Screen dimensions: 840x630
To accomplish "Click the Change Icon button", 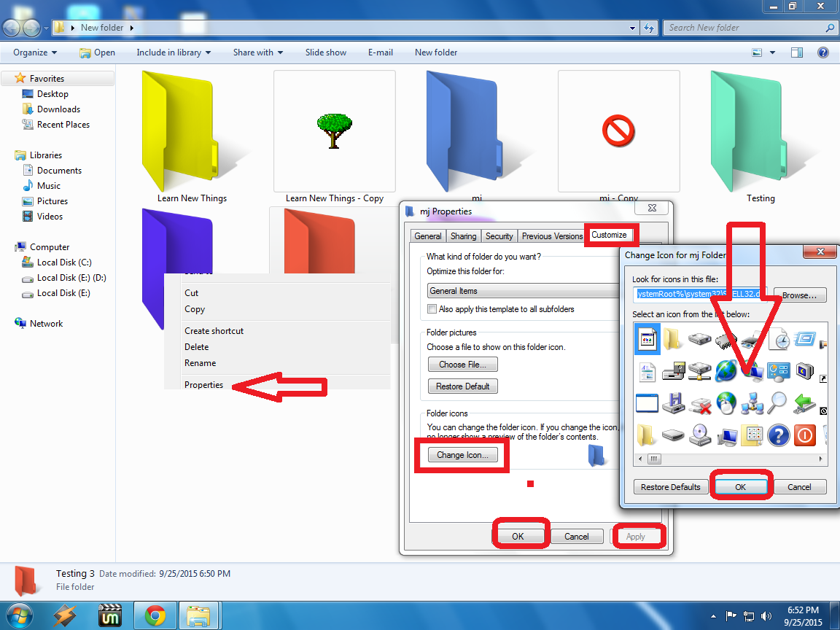I will tap(462, 454).
